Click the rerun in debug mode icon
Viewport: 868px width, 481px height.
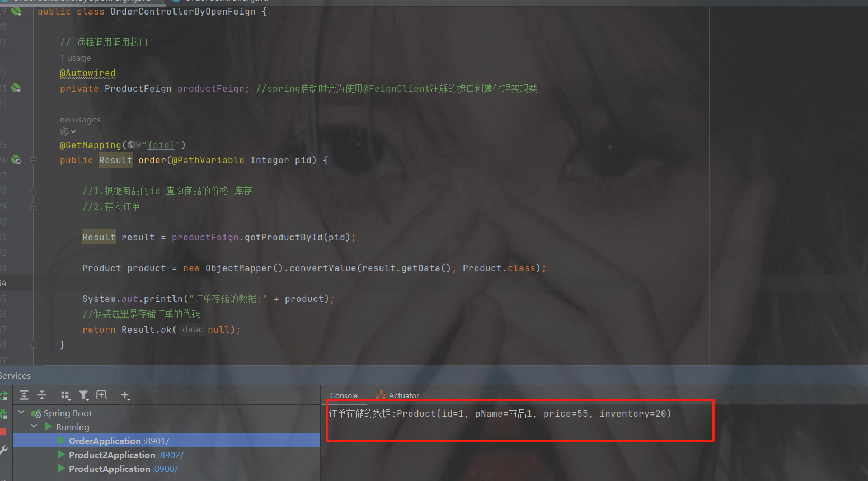point(3,414)
